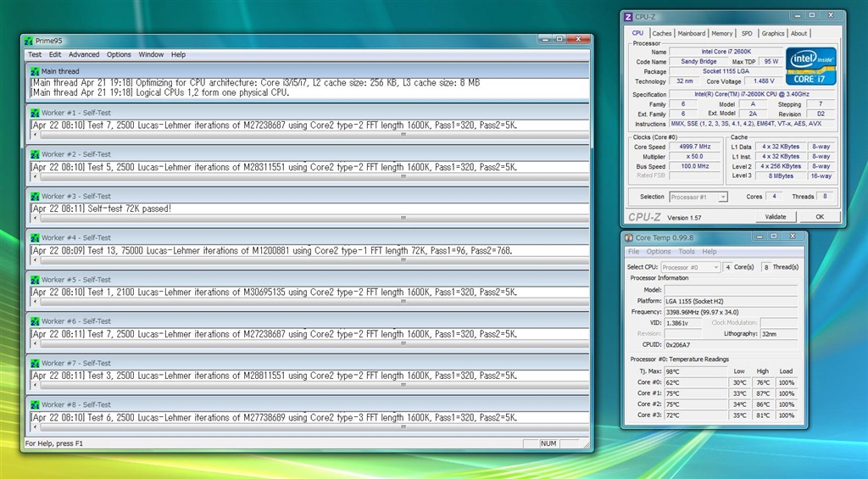Click the Multiplier value x 50.0
868x479 pixels.
point(694,157)
